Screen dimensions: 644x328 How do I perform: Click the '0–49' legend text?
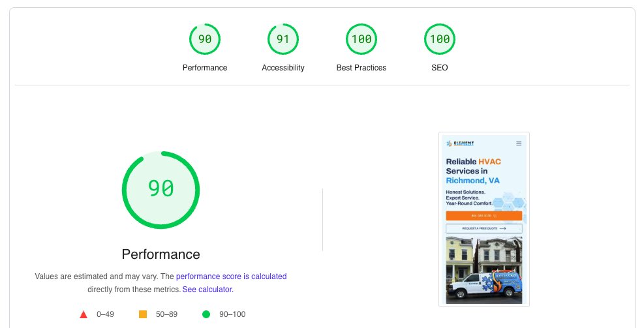coord(105,314)
